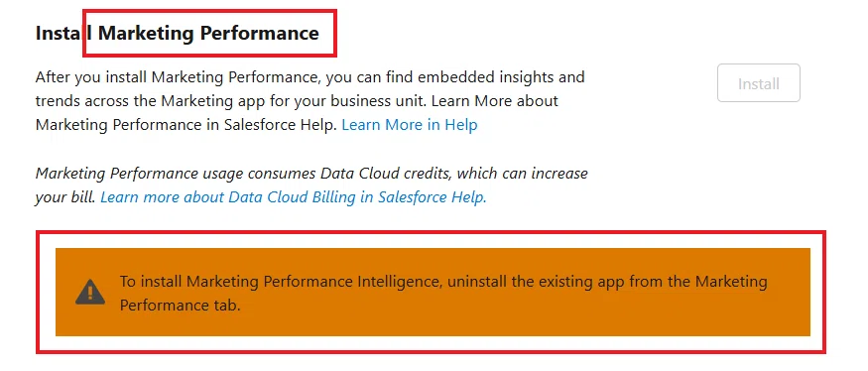Click the italic your bill text
The image size is (868, 371).
[65, 197]
